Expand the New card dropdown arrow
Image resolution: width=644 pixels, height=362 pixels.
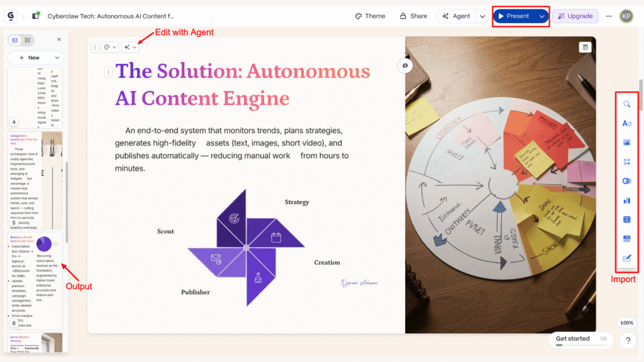coord(57,58)
